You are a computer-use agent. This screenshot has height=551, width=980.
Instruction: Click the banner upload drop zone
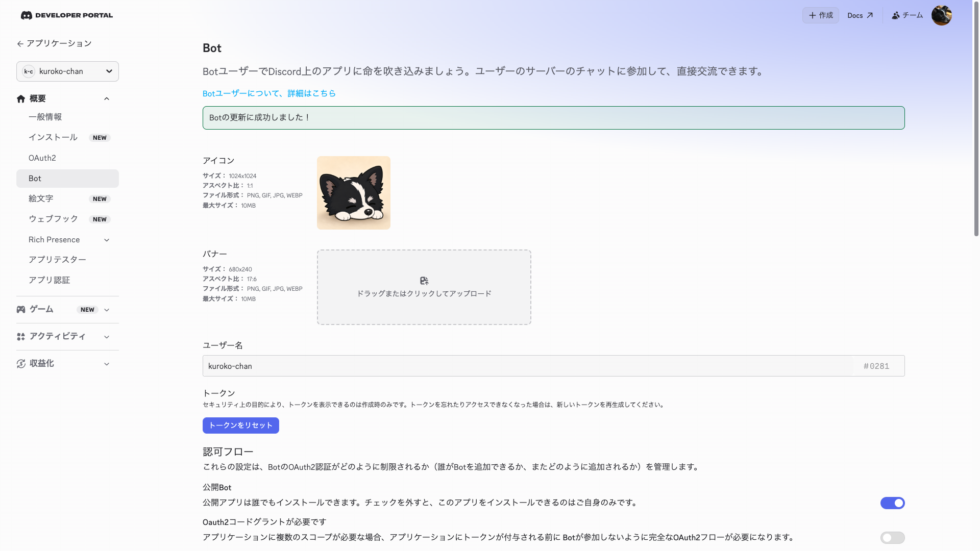(x=424, y=287)
